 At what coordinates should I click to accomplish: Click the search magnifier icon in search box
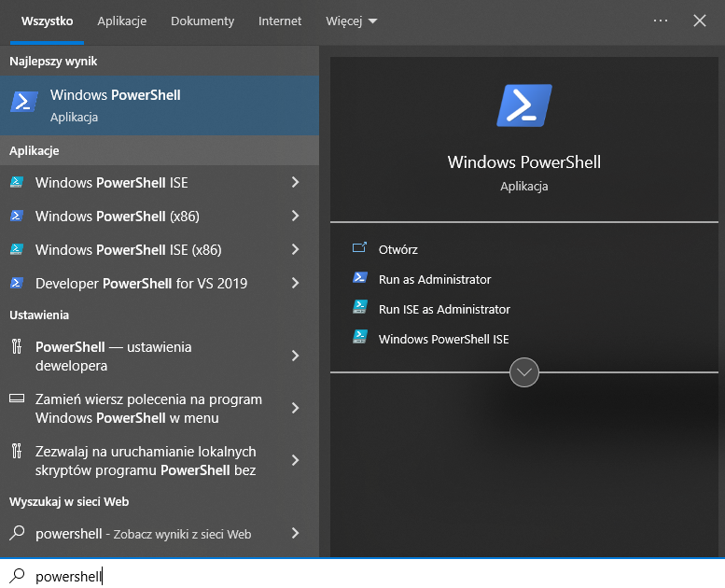[17, 576]
